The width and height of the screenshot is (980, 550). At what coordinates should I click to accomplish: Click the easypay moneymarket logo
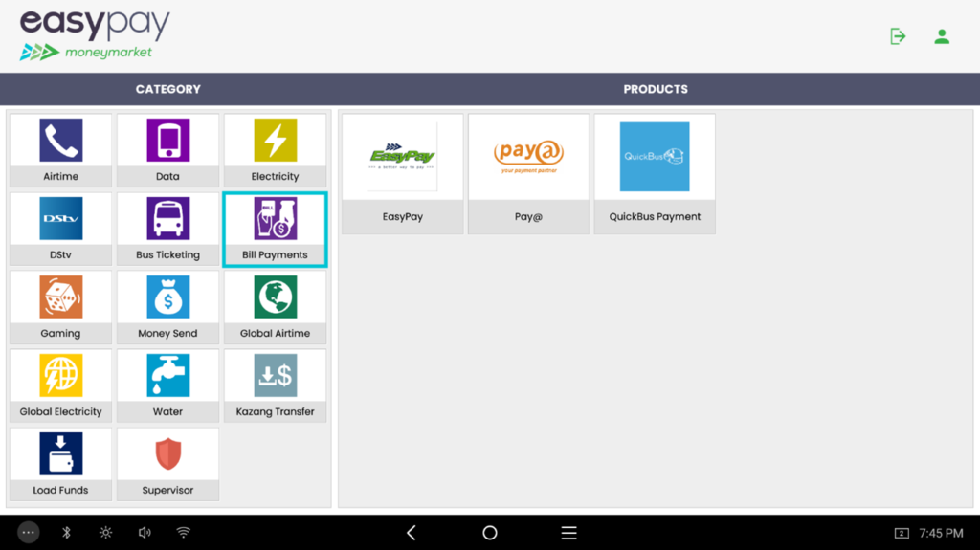tap(95, 35)
